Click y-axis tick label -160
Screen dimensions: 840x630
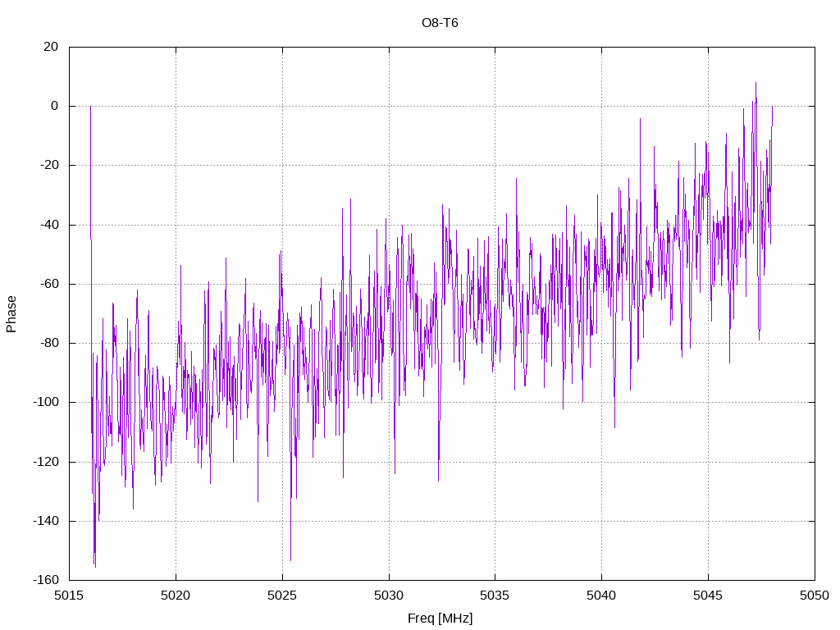tap(46, 580)
